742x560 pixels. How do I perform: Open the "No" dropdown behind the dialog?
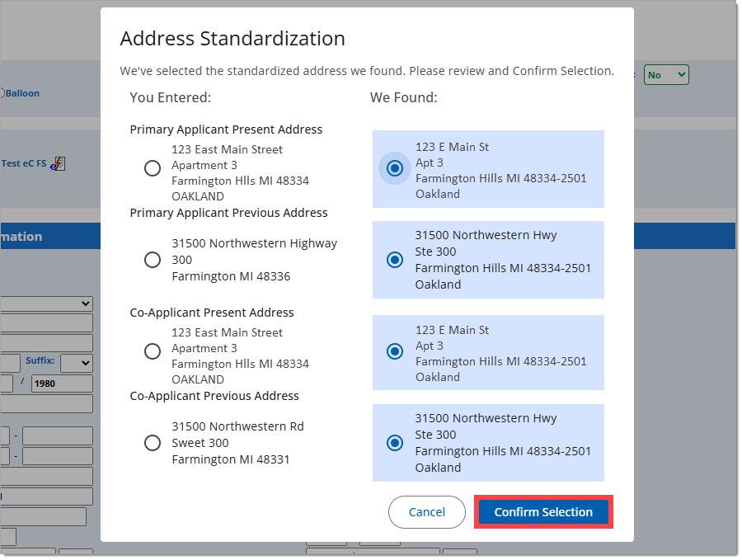(x=666, y=75)
